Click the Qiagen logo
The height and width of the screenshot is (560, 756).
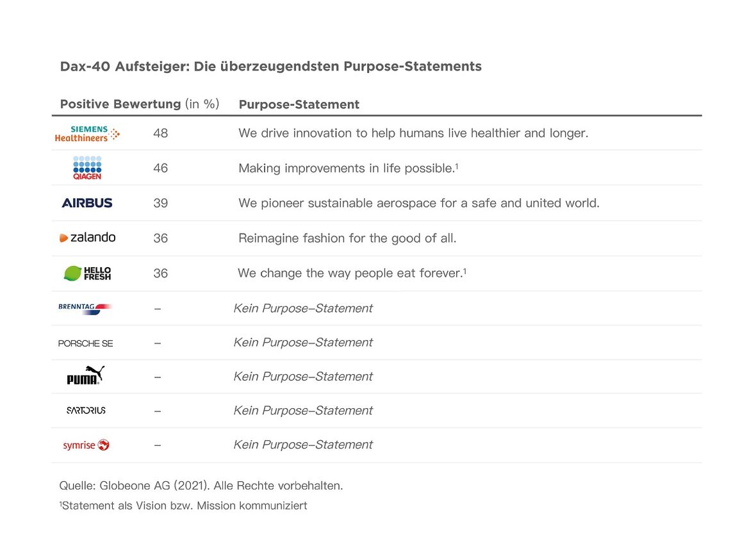87,168
